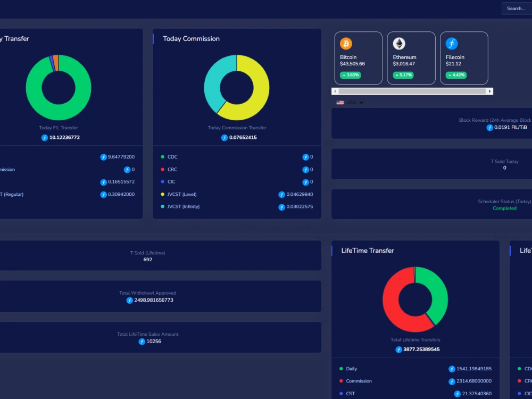Screen dimensions: 532x399
Task: Click the Total LifeTime Sales Amount label
Action: click(147, 334)
